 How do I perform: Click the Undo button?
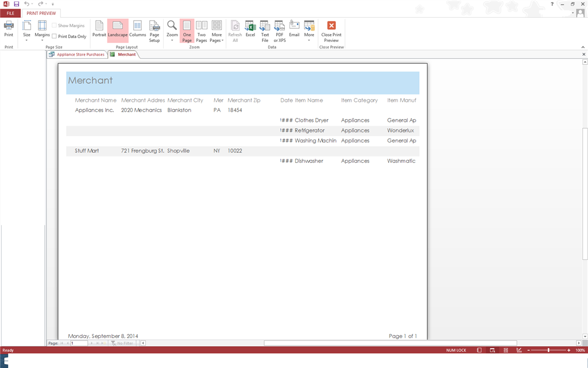[x=26, y=4]
